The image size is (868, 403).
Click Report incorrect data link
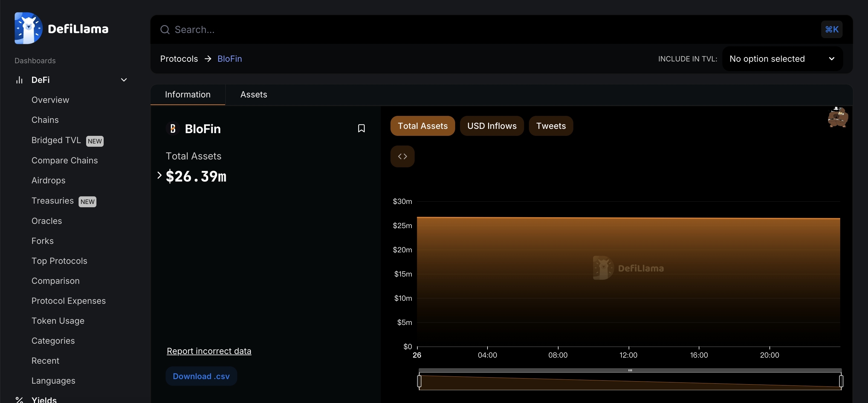click(x=209, y=351)
